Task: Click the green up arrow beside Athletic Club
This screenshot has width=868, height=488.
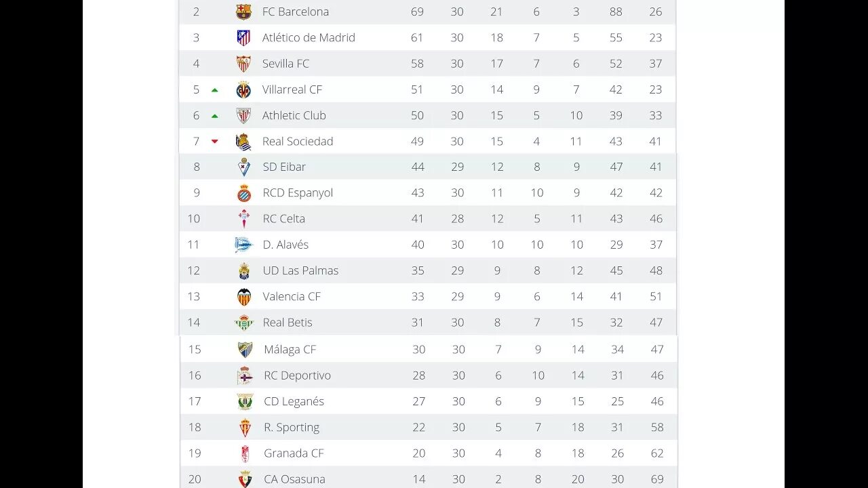Action: coord(215,116)
